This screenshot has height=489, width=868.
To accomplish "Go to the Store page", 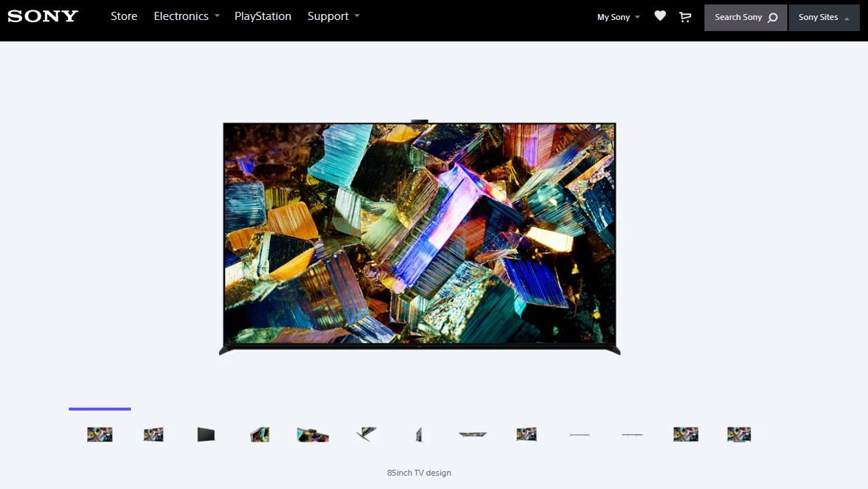I will click(124, 16).
